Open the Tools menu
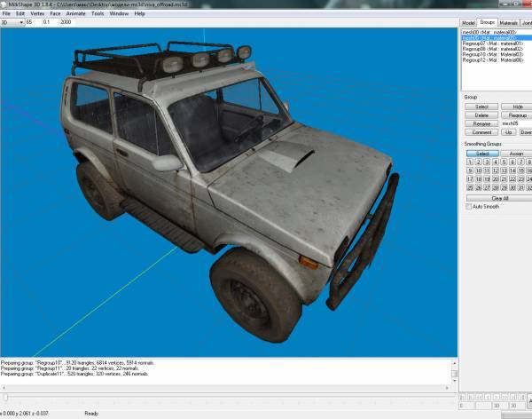The height and width of the screenshot is (419, 532). click(x=98, y=14)
